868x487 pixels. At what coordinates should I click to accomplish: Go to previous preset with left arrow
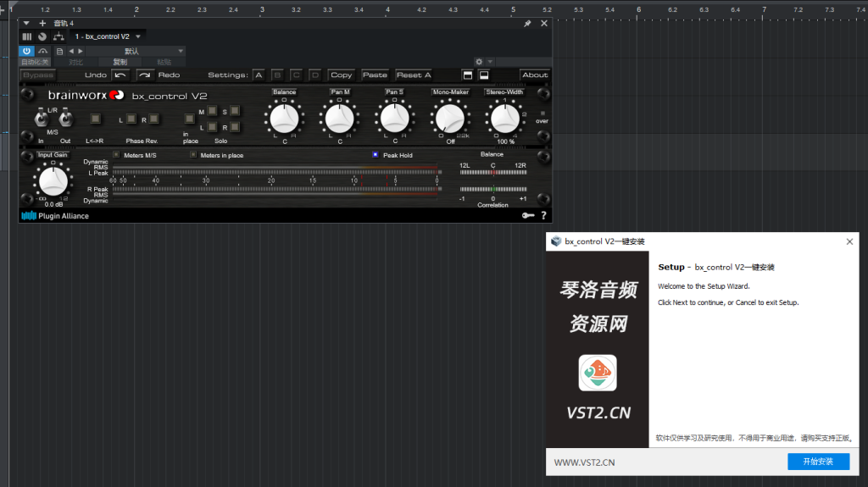click(x=71, y=51)
